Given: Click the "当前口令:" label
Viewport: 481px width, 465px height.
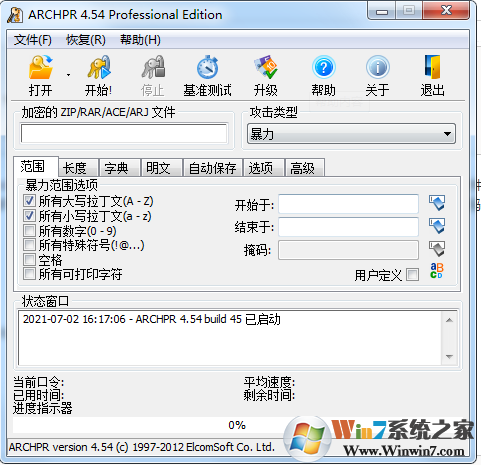Looking at the screenshot, I should coord(38,382).
